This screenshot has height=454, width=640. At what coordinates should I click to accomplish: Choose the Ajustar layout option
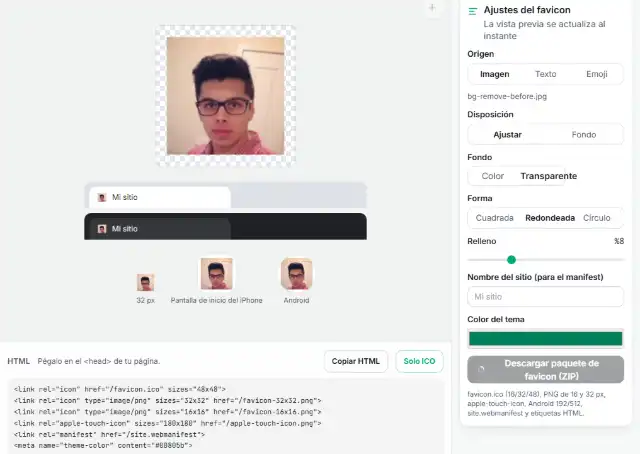click(507, 134)
